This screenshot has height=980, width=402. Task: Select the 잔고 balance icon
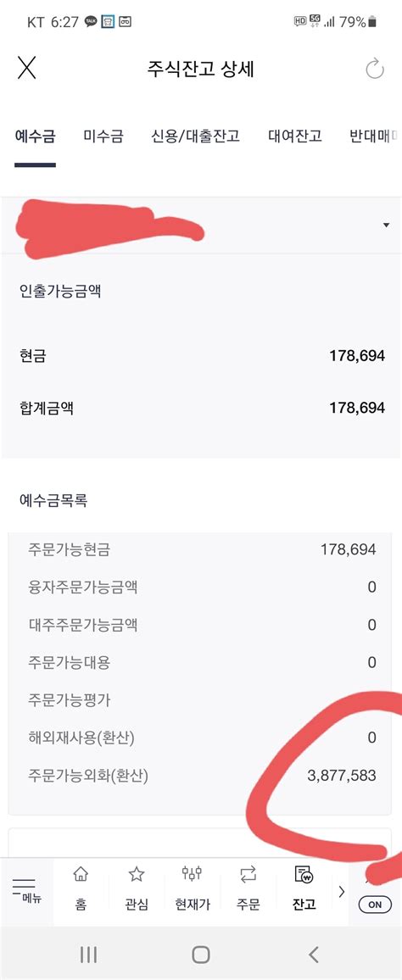pos(304,888)
